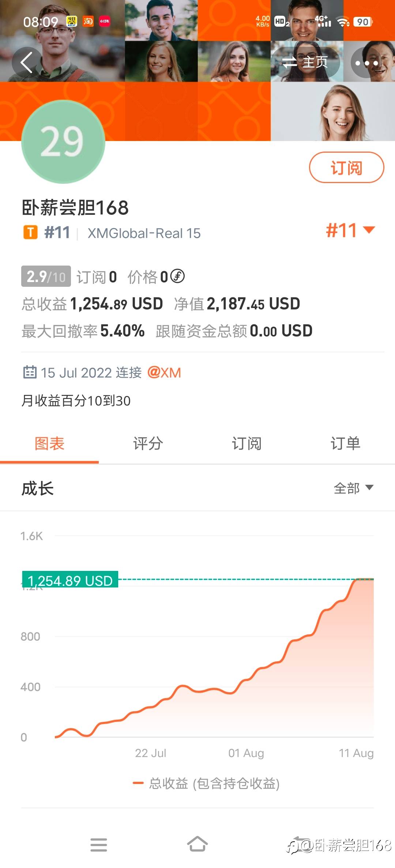395x868 pixels.
Task: Toggle the 总收益 chart legend item
Action: [x=206, y=784]
